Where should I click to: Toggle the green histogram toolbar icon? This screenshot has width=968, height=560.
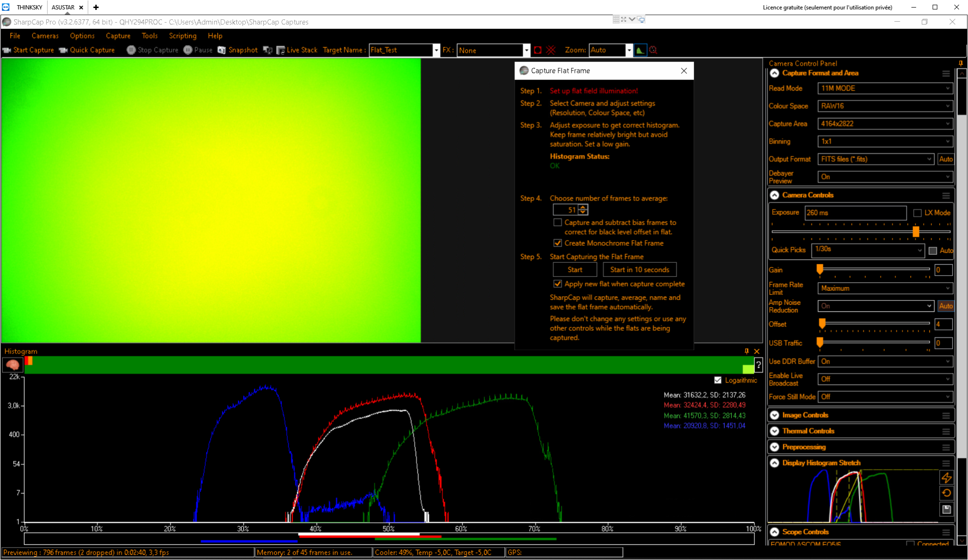[640, 50]
